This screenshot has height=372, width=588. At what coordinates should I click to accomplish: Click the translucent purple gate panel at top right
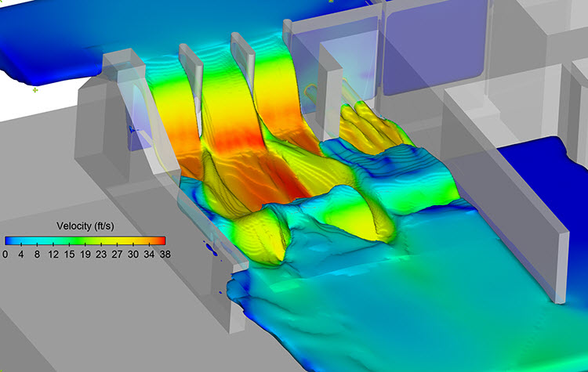click(x=435, y=47)
